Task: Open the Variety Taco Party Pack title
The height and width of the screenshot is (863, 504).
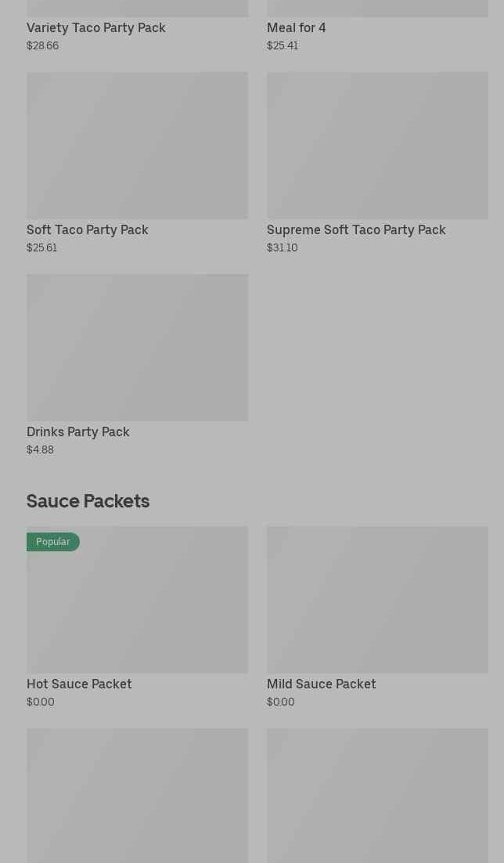Action: click(x=96, y=28)
